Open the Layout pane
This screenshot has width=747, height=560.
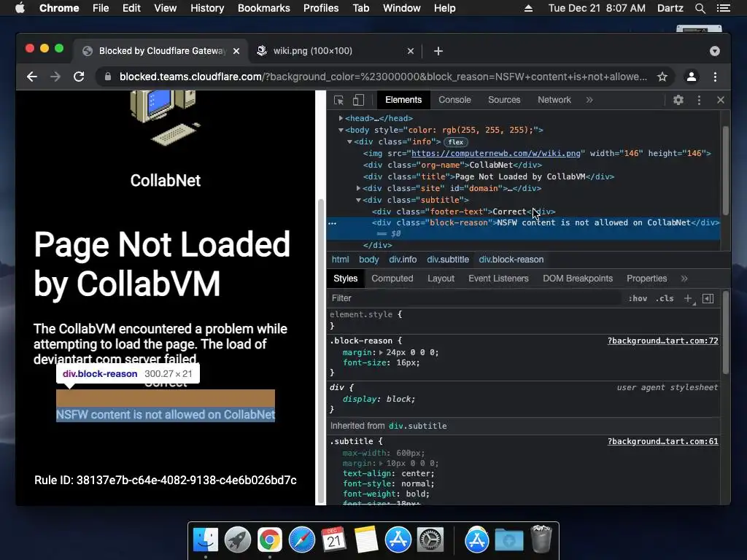click(x=441, y=279)
